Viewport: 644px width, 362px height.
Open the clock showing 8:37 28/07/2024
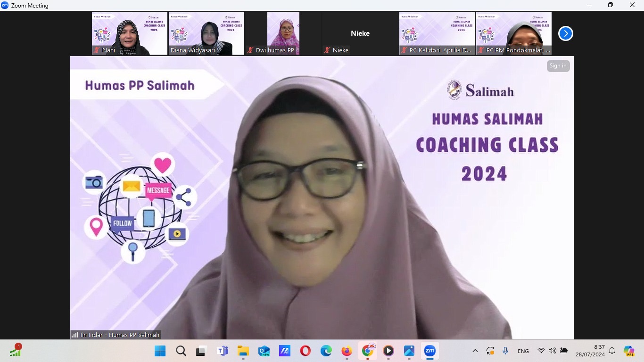pyautogui.click(x=590, y=351)
